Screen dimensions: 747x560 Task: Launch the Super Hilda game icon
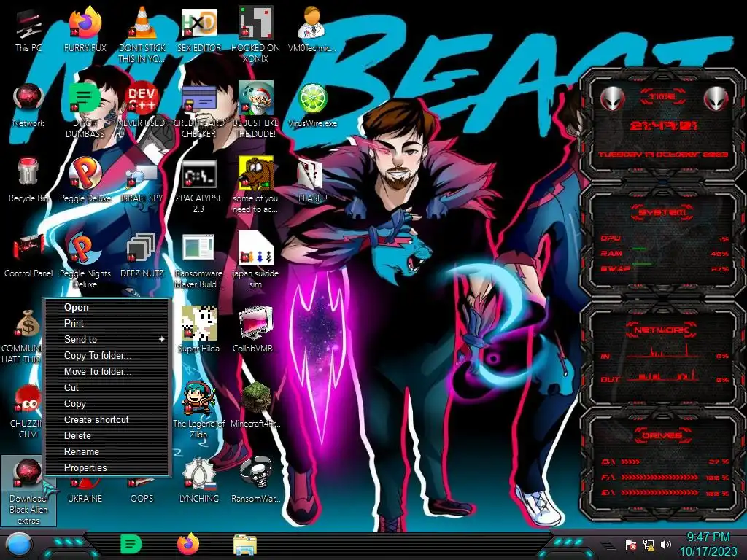(198, 330)
